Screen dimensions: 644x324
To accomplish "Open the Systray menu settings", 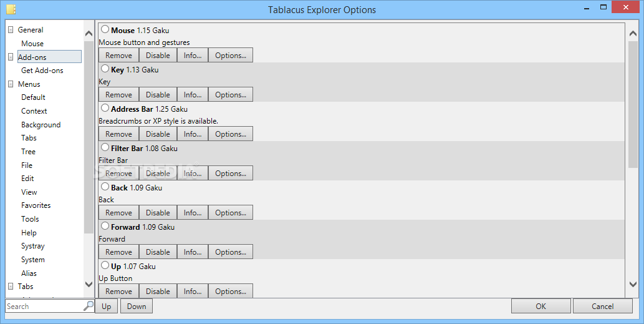I will (x=33, y=246).
